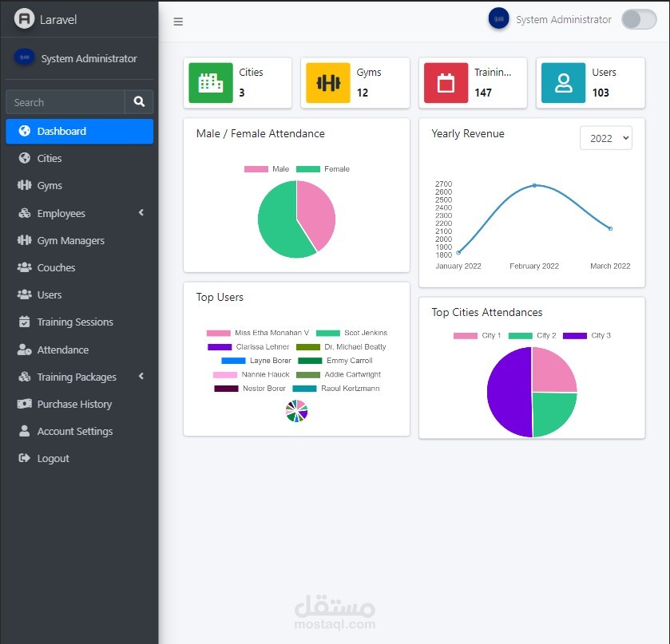Image resolution: width=670 pixels, height=644 pixels.
Task: Toggle City 2 legend in cities chart
Action: (x=532, y=336)
